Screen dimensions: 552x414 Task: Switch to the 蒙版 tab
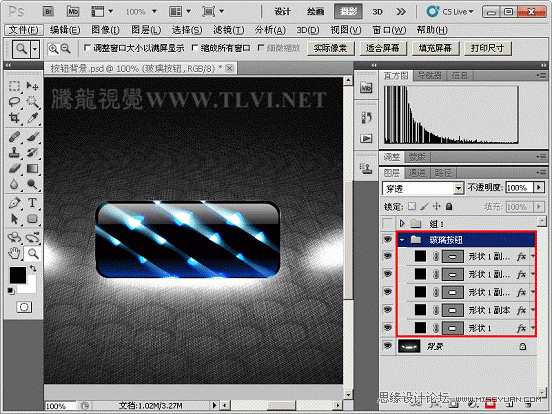[417, 157]
